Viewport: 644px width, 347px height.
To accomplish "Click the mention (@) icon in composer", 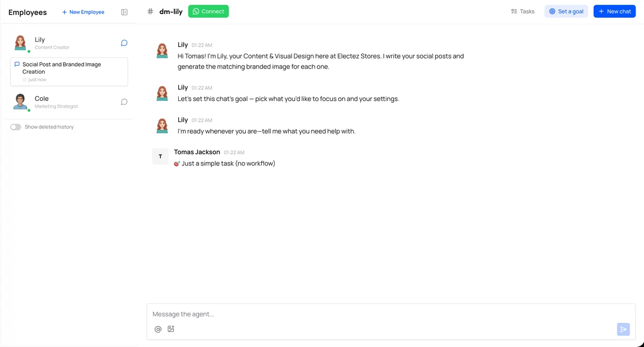I will pos(158,329).
